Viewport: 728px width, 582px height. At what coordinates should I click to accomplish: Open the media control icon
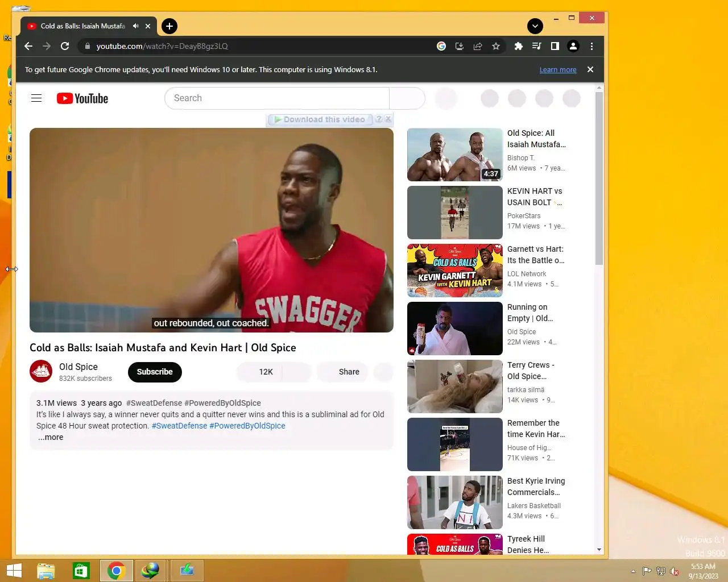coord(536,46)
